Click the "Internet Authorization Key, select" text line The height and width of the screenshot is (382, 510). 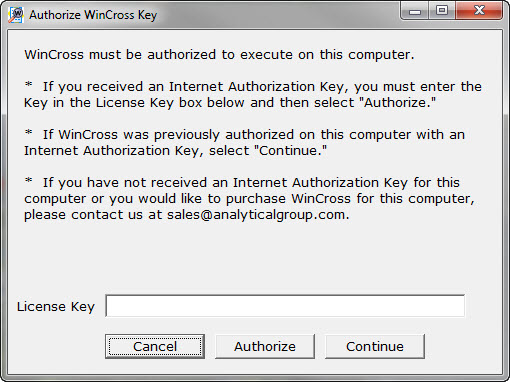point(175,151)
